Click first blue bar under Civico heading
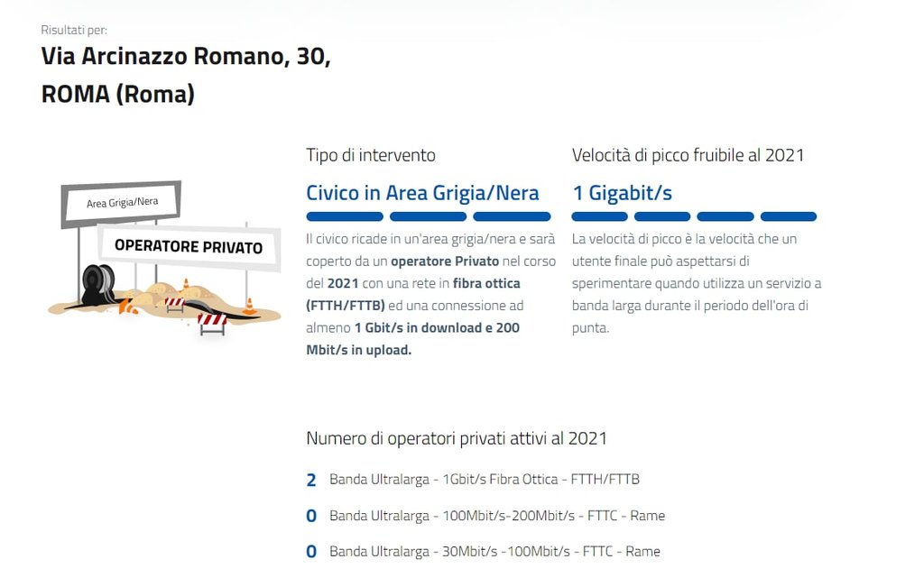The image size is (924, 587). [x=345, y=216]
